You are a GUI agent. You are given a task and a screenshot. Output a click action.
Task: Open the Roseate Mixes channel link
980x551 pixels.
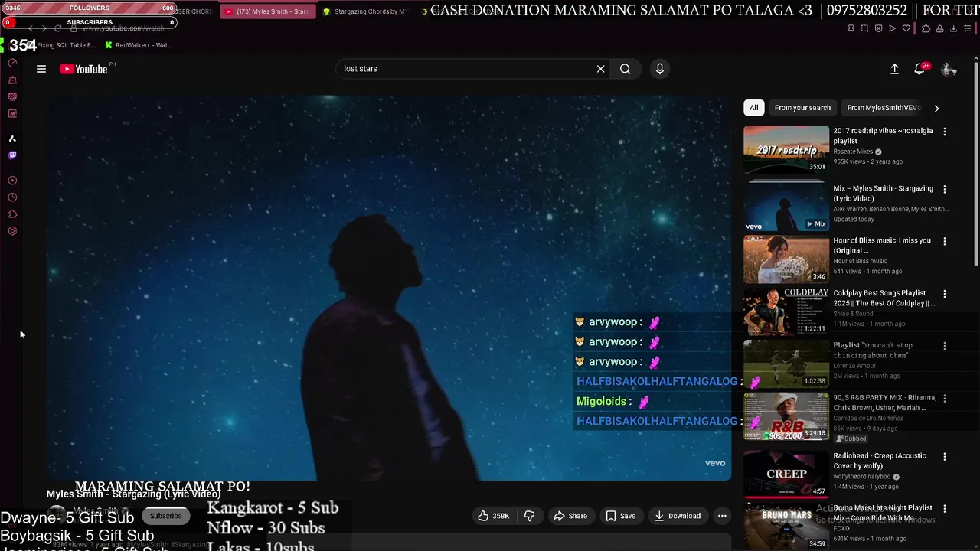[853, 152]
